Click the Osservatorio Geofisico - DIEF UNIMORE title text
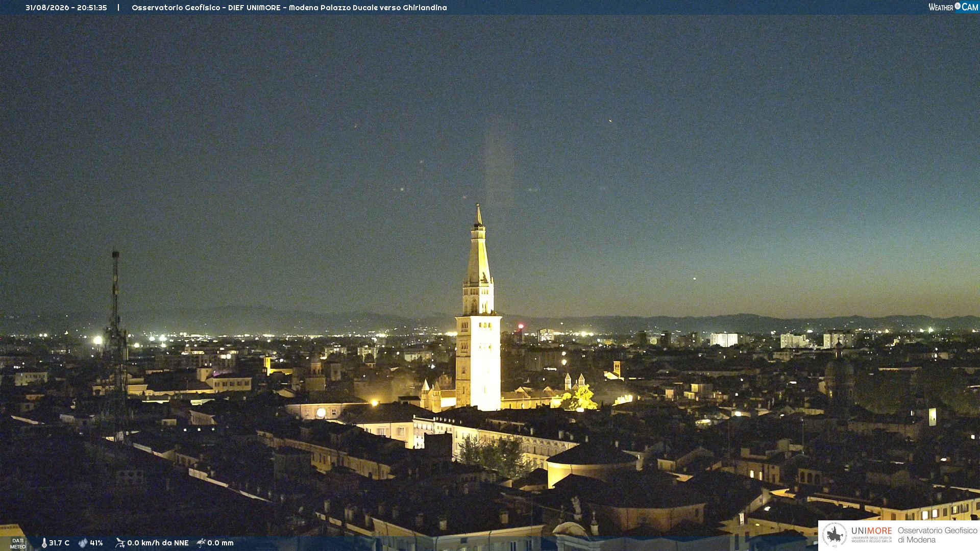The width and height of the screenshot is (980, 551). [206, 8]
